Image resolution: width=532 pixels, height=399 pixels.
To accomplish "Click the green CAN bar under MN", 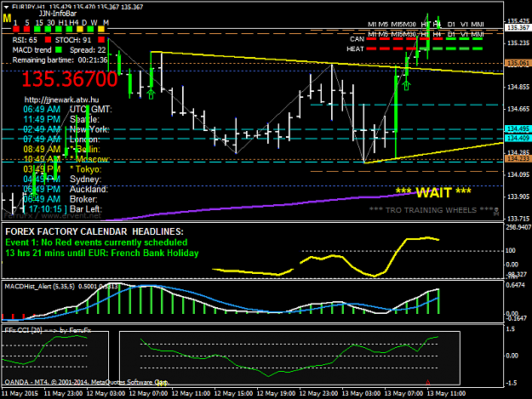I will coord(477,39).
